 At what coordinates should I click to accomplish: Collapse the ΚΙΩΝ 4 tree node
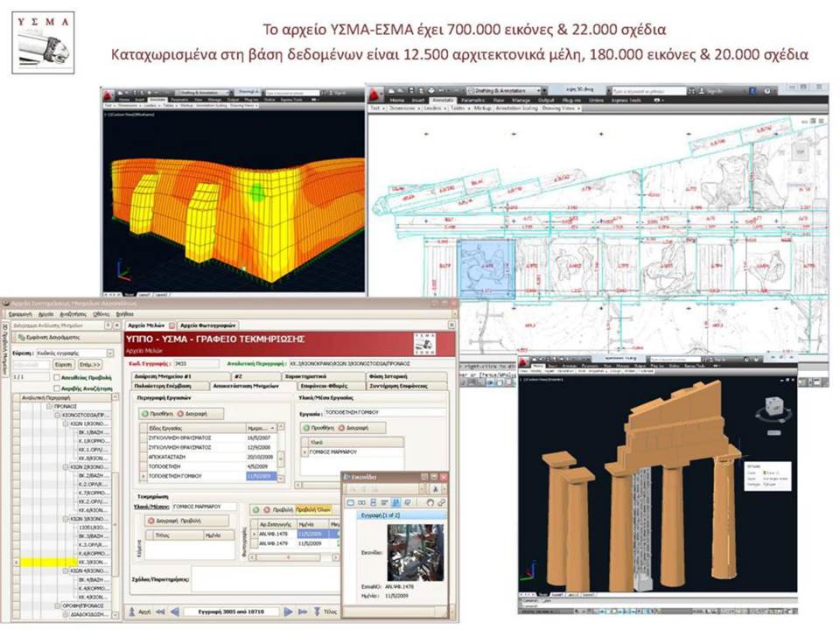(x=66, y=571)
